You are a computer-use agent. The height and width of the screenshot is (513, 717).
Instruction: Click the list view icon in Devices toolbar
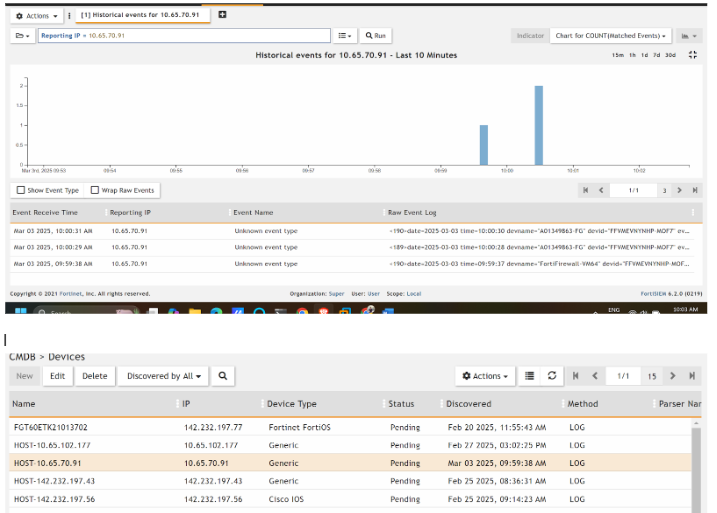(530, 376)
